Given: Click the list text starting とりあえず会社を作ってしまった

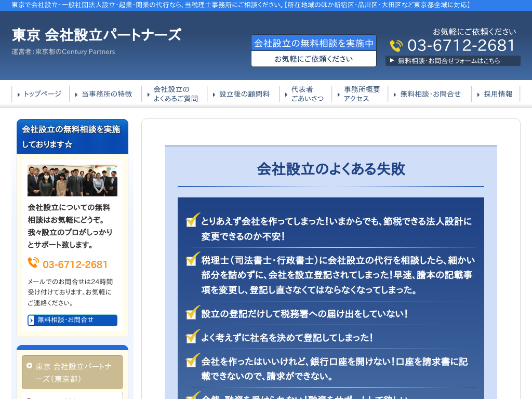Looking at the screenshot, I should [336, 229].
